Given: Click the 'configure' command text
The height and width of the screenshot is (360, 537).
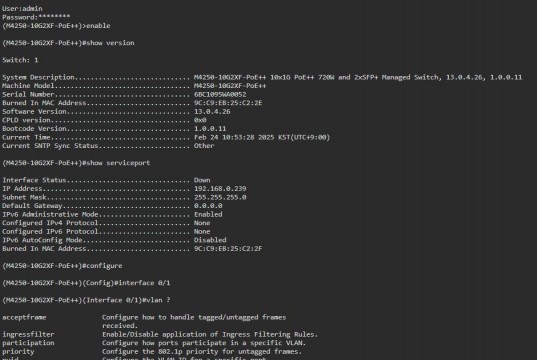Looking at the screenshot, I should pos(104,266).
